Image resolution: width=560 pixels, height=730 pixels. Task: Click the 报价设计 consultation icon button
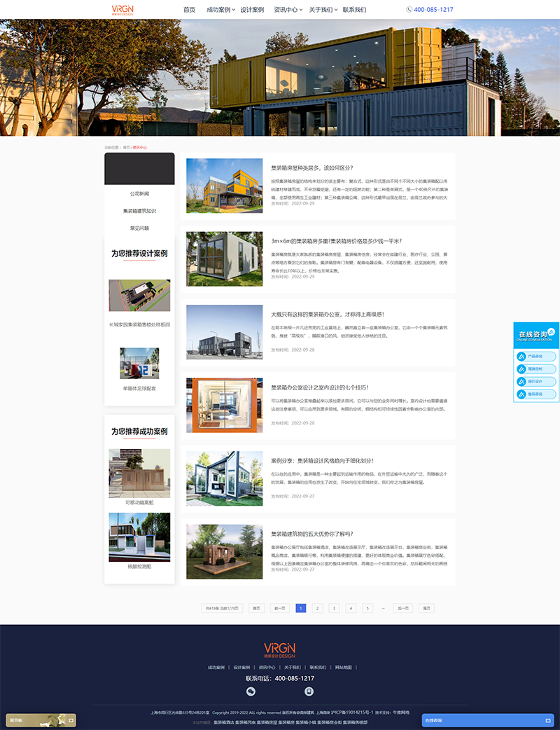(521, 382)
